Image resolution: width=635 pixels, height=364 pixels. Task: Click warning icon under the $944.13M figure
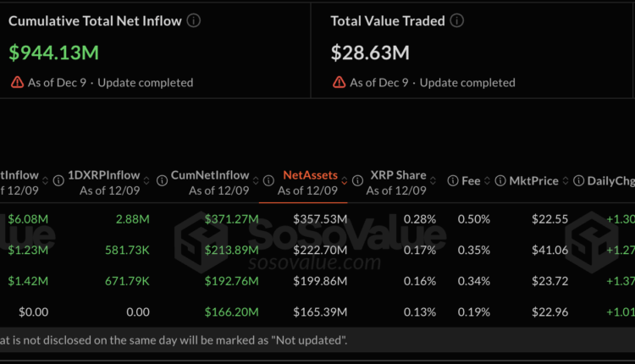(x=17, y=82)
